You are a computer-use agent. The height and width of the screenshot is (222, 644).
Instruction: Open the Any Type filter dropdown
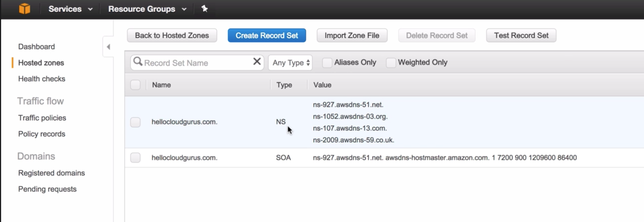(290, 63)
